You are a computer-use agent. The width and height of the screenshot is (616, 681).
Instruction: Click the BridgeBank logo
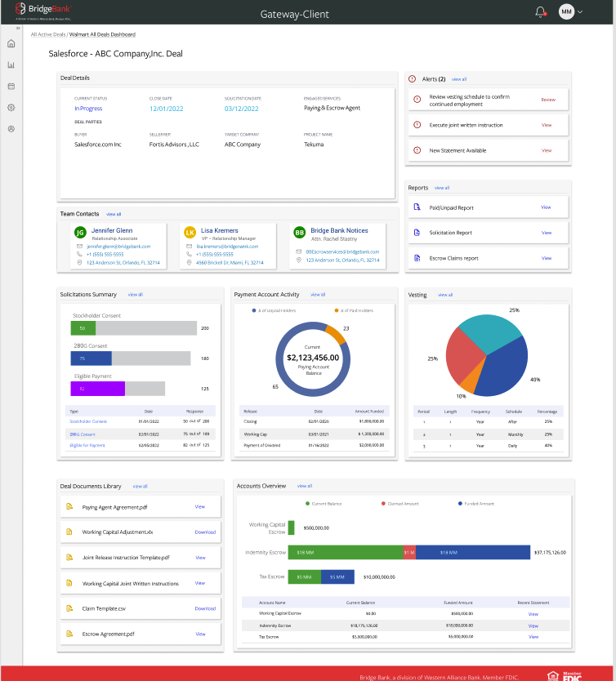pyautogui.click(x=43, y=11)
